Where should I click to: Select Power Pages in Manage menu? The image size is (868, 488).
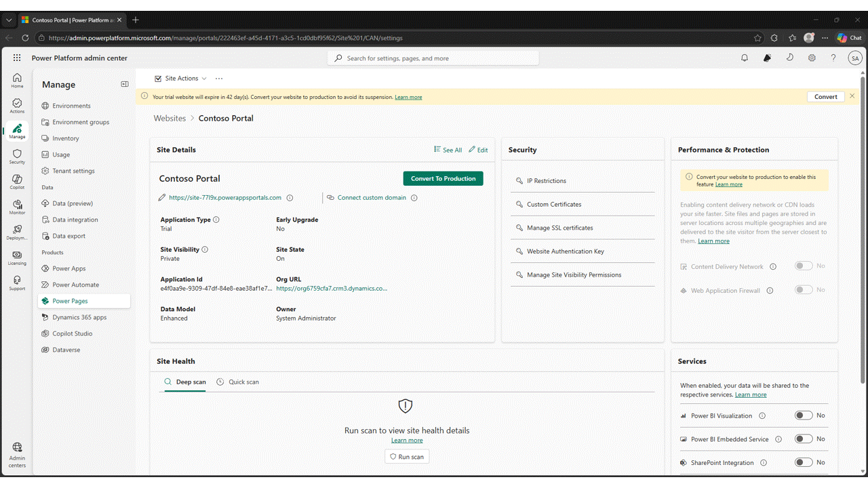[70, 301]
